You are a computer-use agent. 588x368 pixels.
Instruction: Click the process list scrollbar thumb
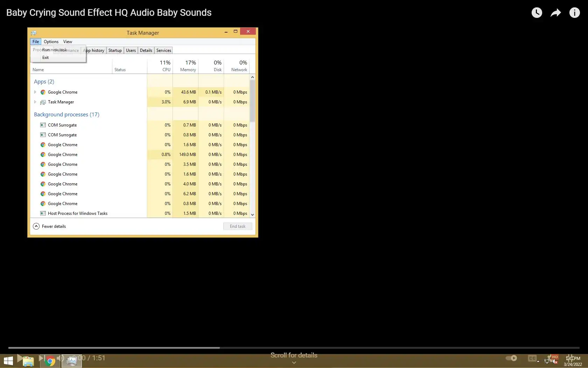point(252,101)
